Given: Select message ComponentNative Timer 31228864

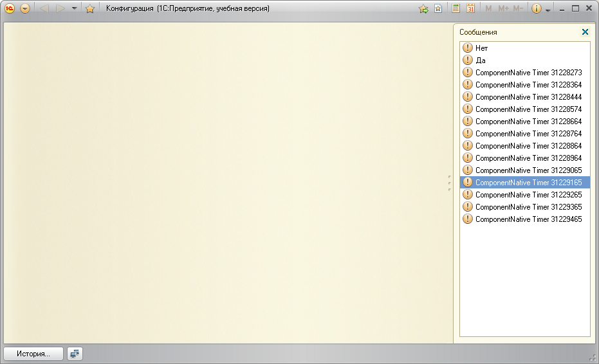Looking at the screenshot, I should (525, 146).
